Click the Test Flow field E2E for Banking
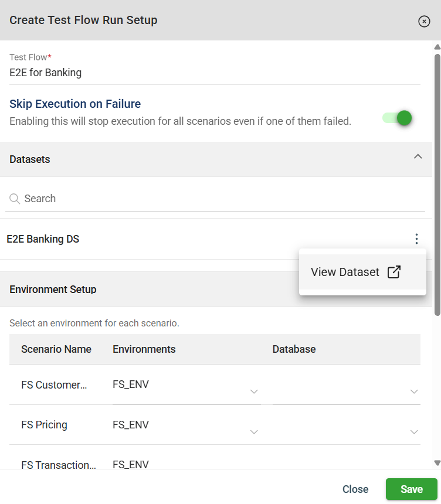 [x=215, y=73]
